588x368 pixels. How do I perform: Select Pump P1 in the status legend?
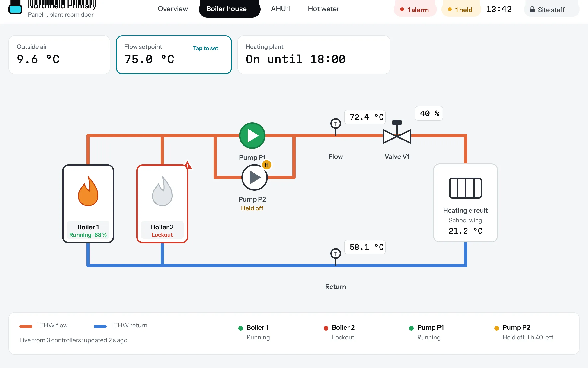coord(426,332)
